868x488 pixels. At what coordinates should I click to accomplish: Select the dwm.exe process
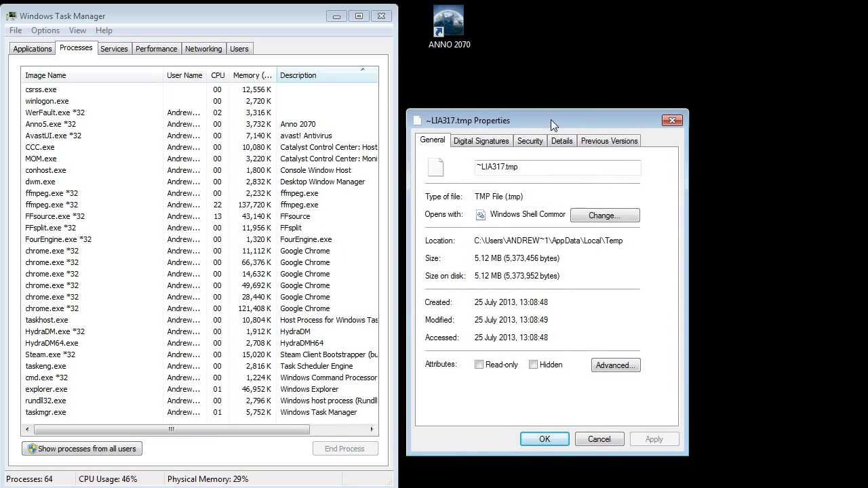(x=199, y=182)
